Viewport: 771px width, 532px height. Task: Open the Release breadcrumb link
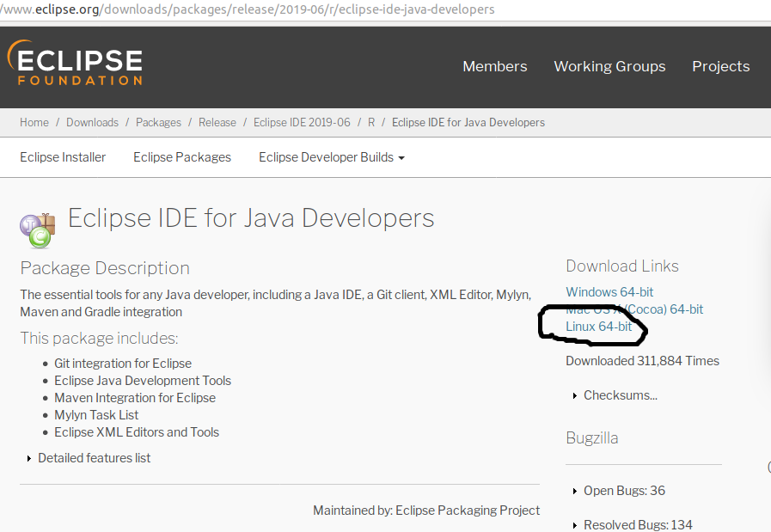pos(217,122)
